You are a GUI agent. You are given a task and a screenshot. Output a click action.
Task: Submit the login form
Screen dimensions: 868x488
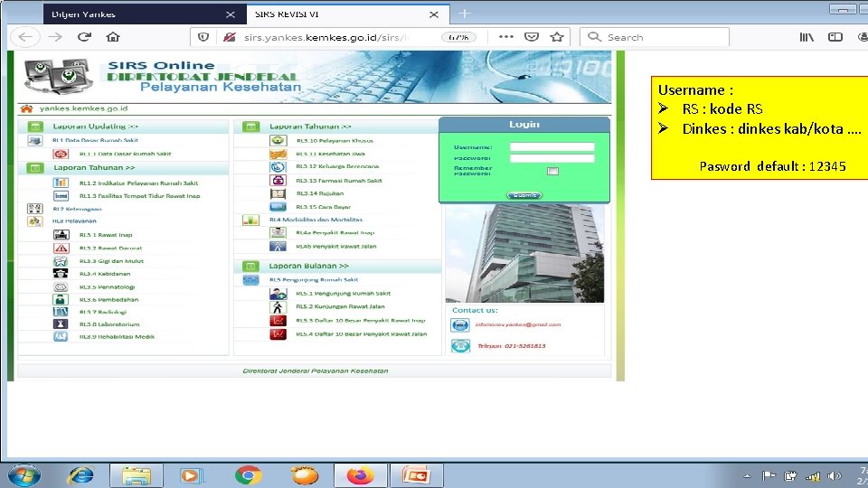(524, 195)
